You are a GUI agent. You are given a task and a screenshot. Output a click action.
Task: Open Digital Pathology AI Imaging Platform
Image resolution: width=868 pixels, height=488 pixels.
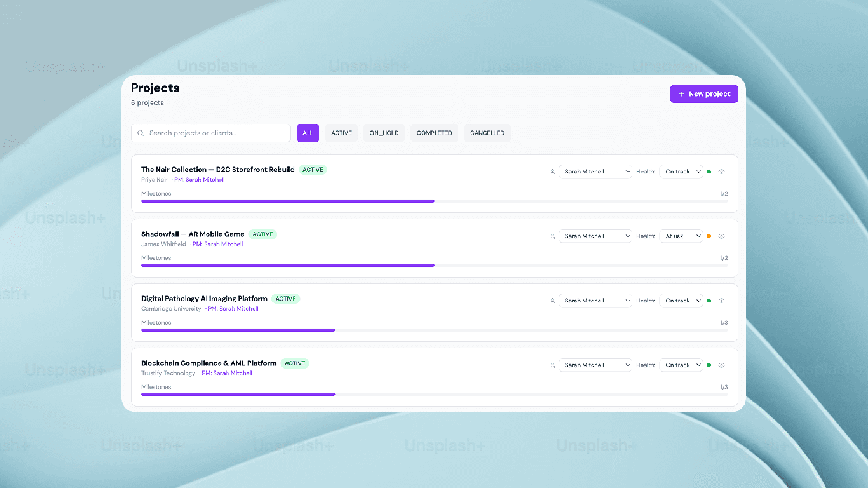click(204, 299)
